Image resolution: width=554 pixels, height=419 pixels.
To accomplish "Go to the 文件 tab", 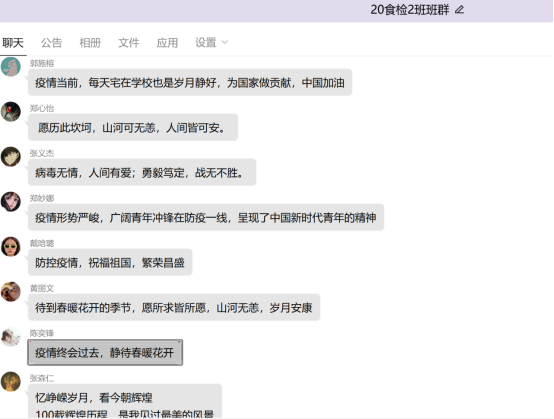I will point(129,43).
